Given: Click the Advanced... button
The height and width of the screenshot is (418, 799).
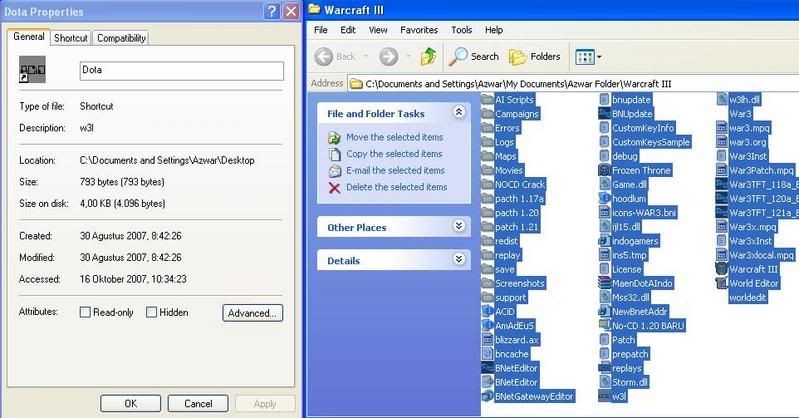Looking at the screenshot, I should 252,313.
